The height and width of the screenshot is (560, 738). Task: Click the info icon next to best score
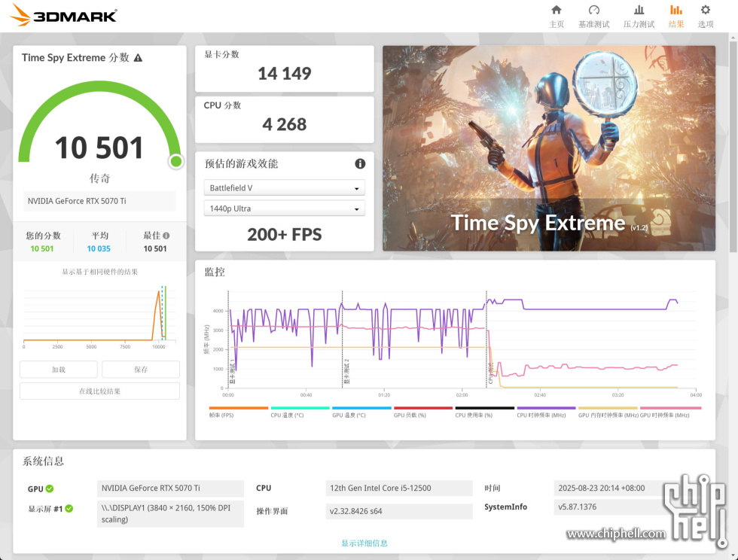click(166, 236)
